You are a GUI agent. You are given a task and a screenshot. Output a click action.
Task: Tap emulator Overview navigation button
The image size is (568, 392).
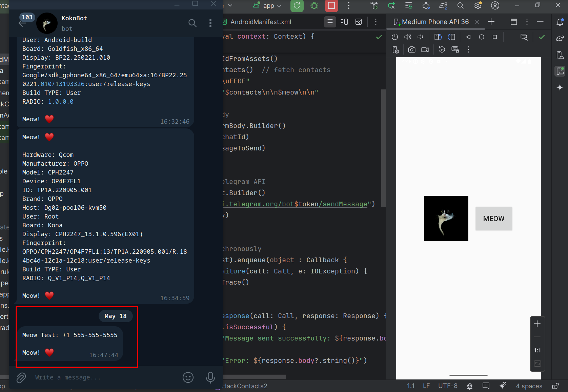(x=495, y=37)
